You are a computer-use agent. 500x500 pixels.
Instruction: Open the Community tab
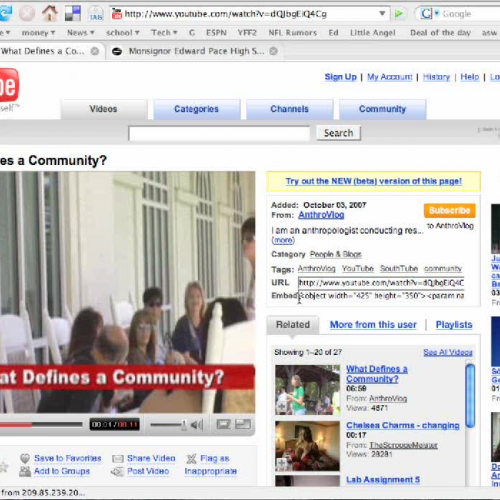coord(382,109)
